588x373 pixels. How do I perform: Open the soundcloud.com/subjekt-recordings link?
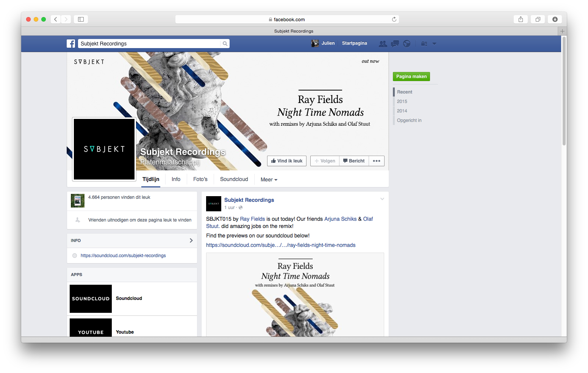(x=123, y=256)
